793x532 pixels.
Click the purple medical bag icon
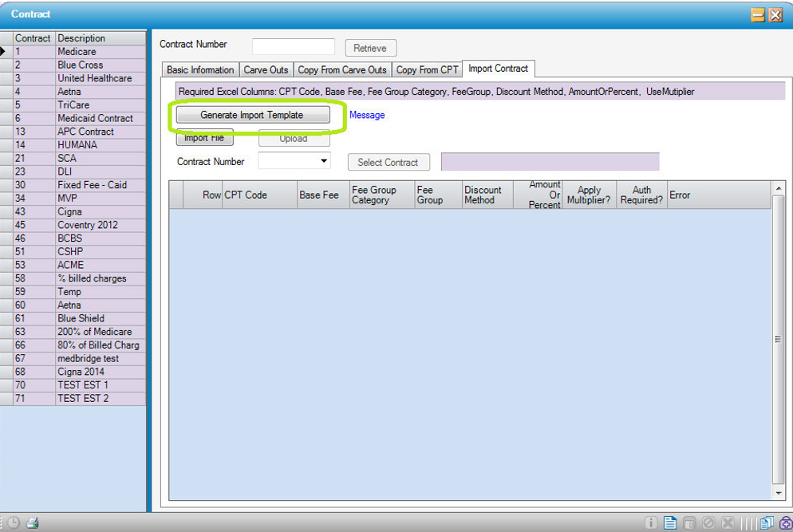[784, 523]
